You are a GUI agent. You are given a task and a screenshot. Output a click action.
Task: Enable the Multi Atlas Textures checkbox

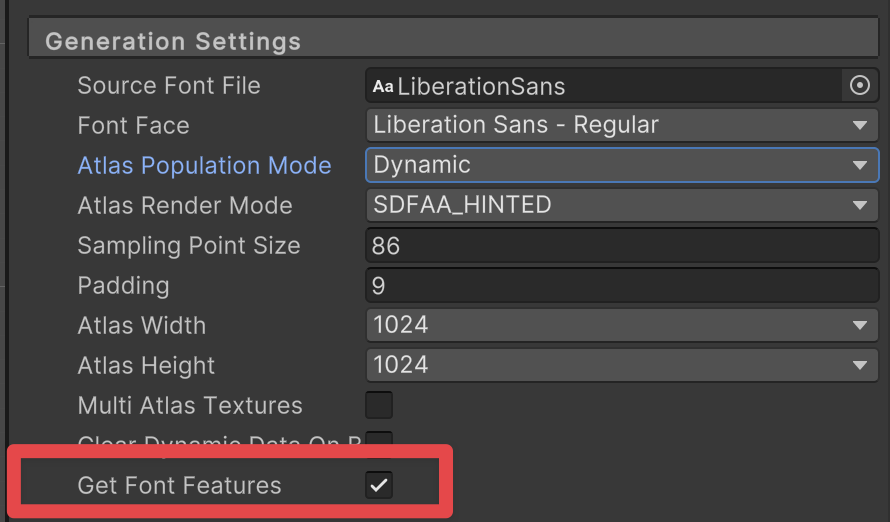tap(379, 405)
